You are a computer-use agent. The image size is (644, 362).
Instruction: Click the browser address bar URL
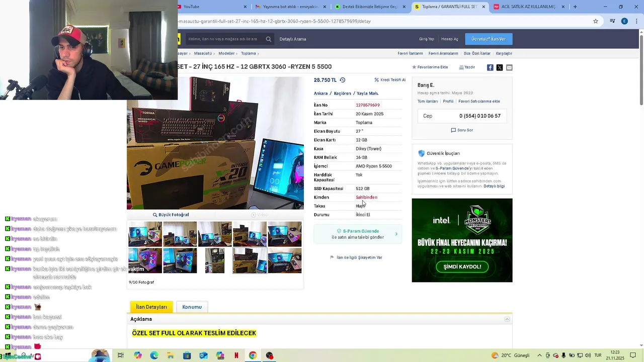[x=274, y=21]
